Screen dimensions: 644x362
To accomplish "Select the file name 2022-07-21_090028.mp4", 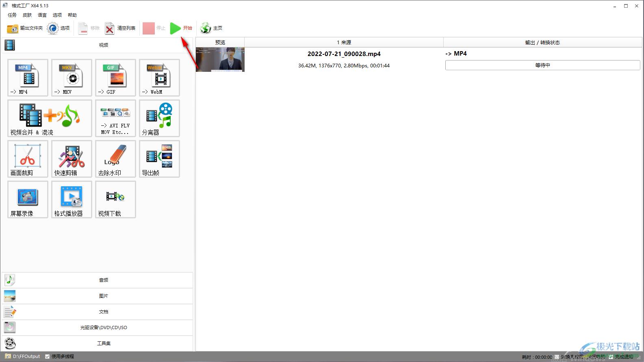I will pyautogui.click(x=344, y=54).
